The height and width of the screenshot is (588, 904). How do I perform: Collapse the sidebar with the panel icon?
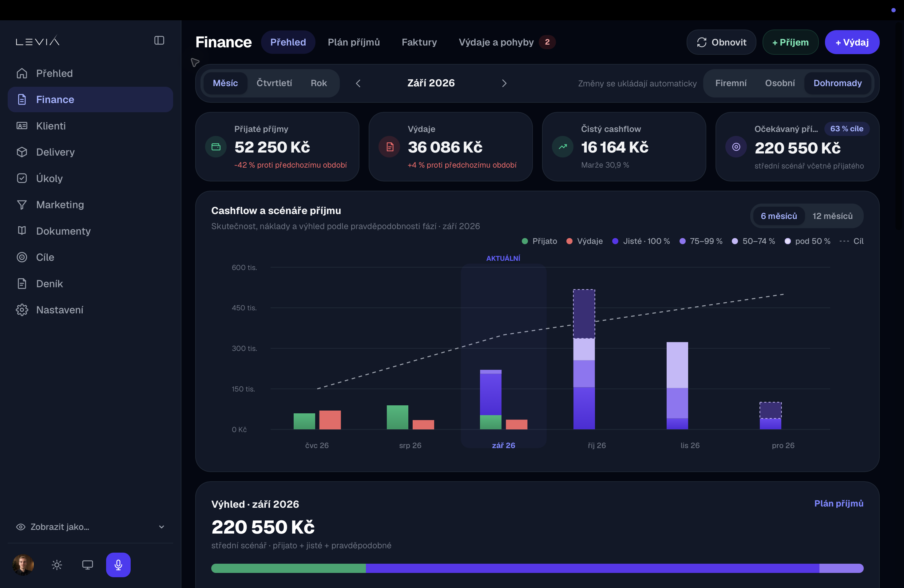coord(159,41)
